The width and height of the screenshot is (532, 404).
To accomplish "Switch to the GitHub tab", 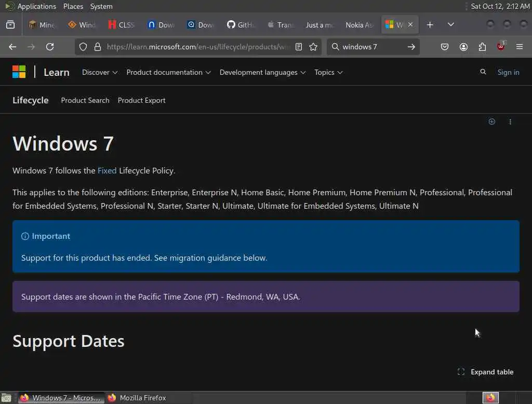I will 241,25.
